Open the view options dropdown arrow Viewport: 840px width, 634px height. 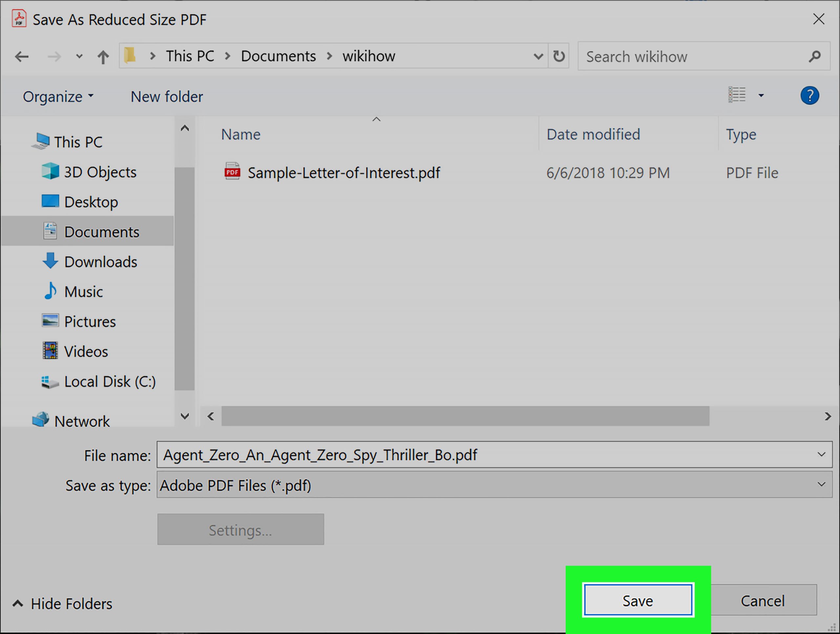point(761,95)
